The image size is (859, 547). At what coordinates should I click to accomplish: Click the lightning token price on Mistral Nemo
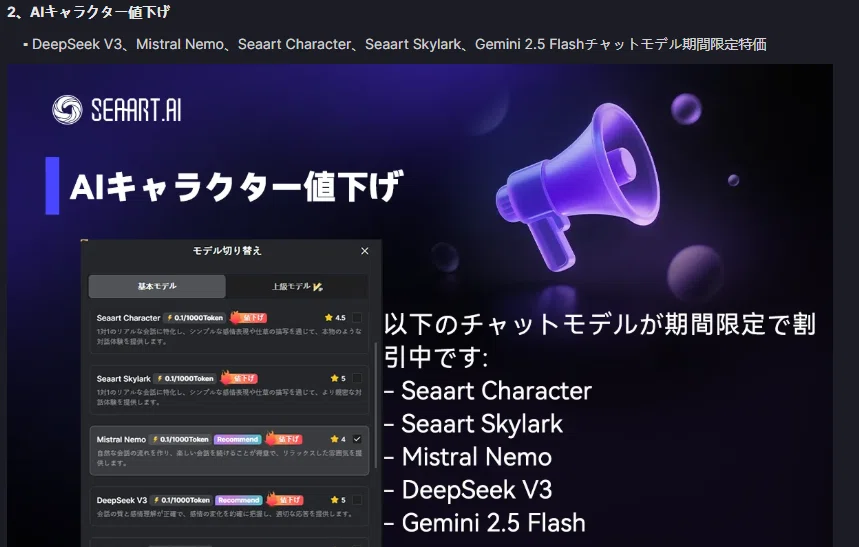pos(181,440)
